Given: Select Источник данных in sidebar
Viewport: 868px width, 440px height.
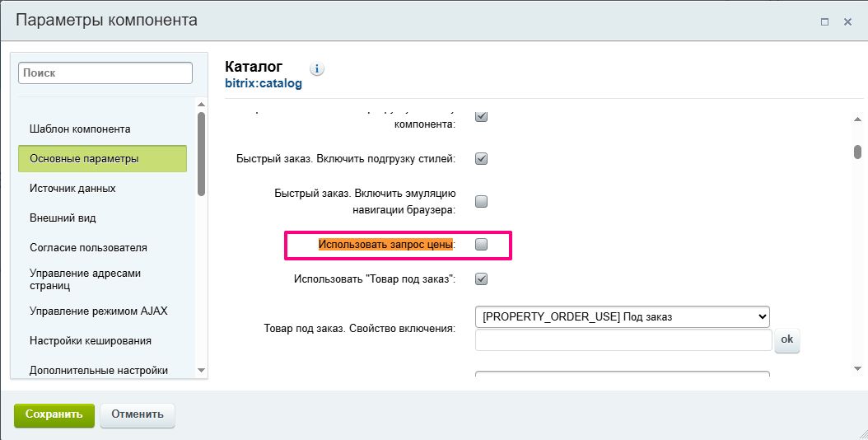Looking at the screenshot, I should [72, 189].
